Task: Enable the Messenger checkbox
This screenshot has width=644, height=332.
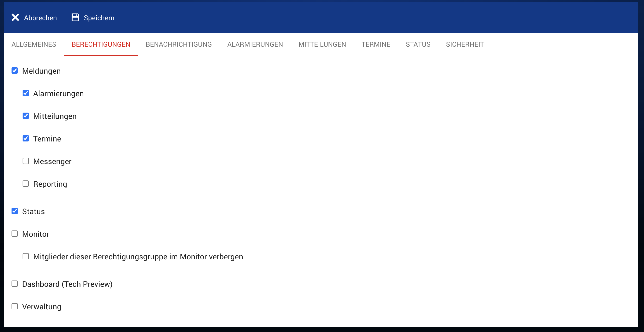Action: (26, 161)
